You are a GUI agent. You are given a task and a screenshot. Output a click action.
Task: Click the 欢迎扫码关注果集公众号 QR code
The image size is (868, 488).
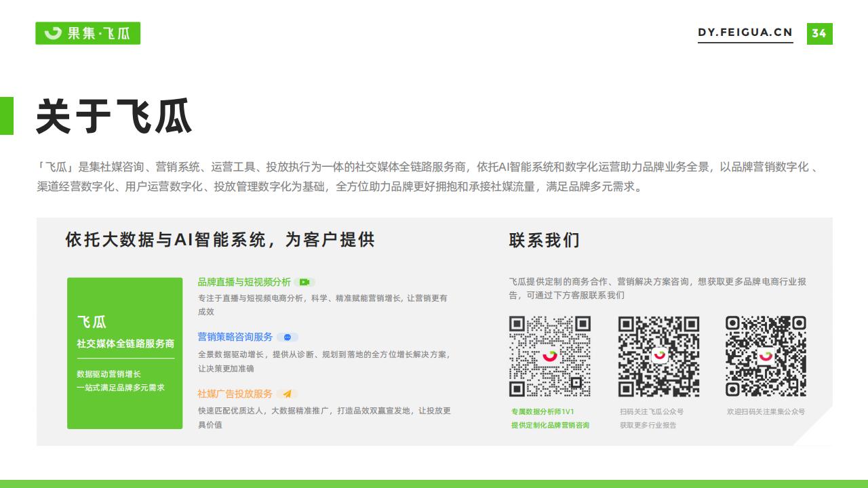[x=766, y=356]
